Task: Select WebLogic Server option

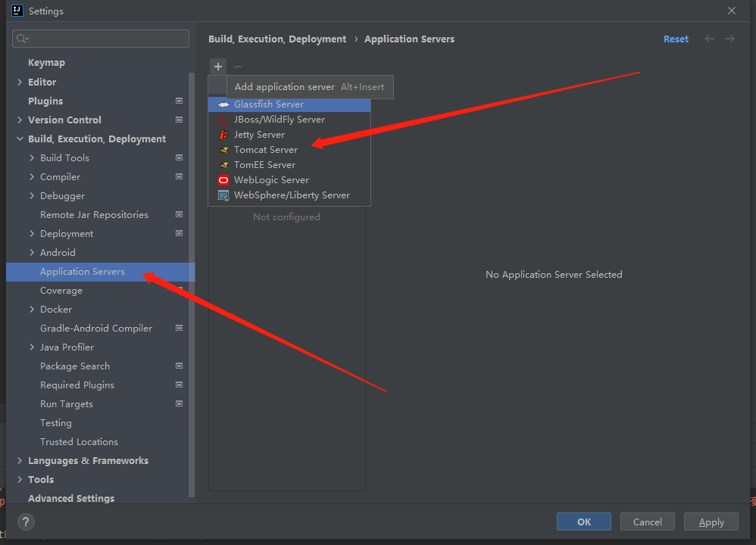Action: [289, 180]
